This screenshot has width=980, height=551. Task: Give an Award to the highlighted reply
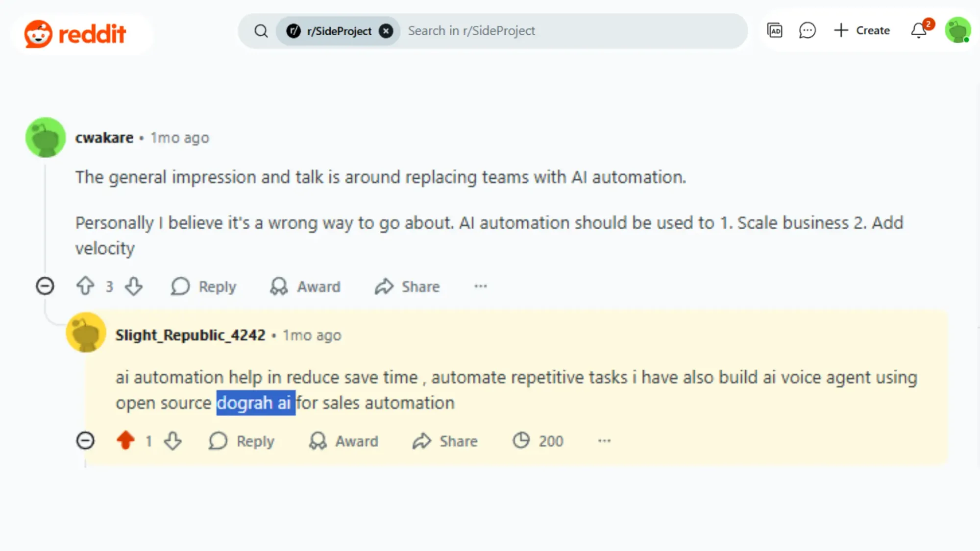[344, 441]
